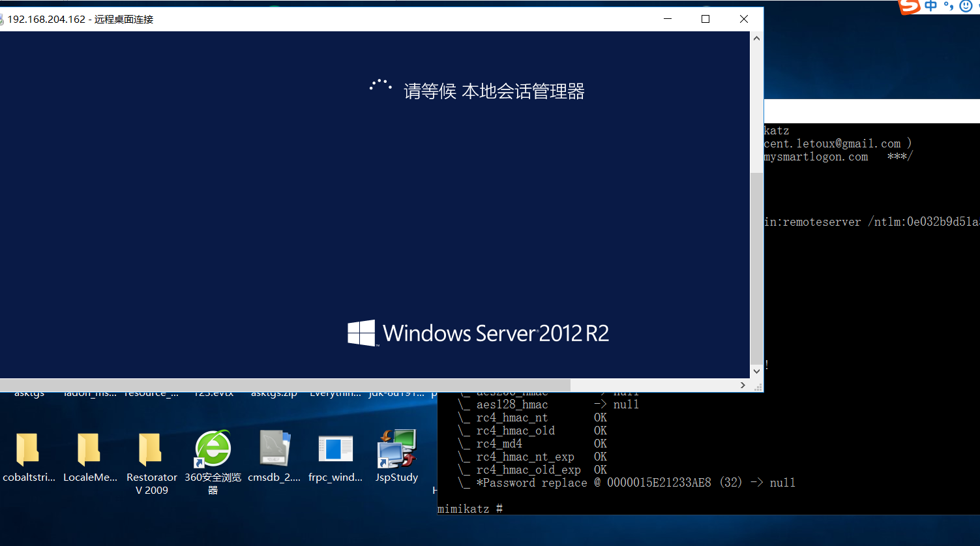
Task: Click the rc4_hmac_nt line in mimikatz
Action: pos(532,417)
